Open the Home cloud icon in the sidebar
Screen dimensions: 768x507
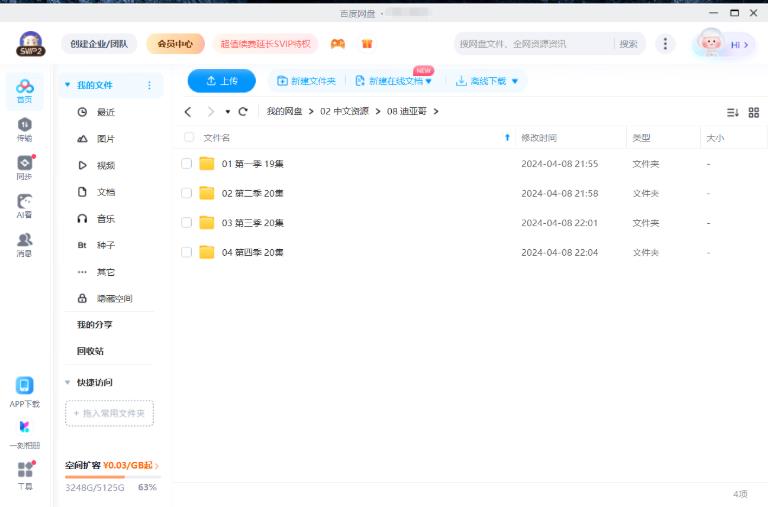[24, 87]
